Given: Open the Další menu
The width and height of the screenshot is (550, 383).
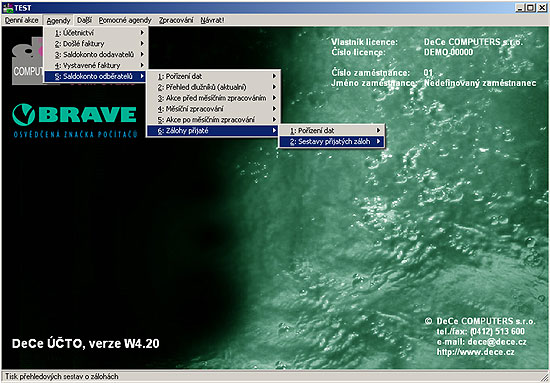Looking at the screenshot, I should click(84, 20).
